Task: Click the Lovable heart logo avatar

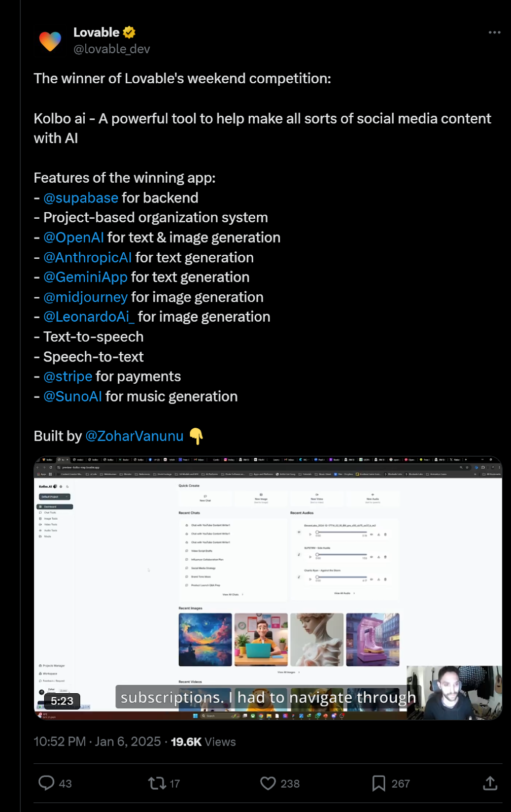Action: point(50,41)
